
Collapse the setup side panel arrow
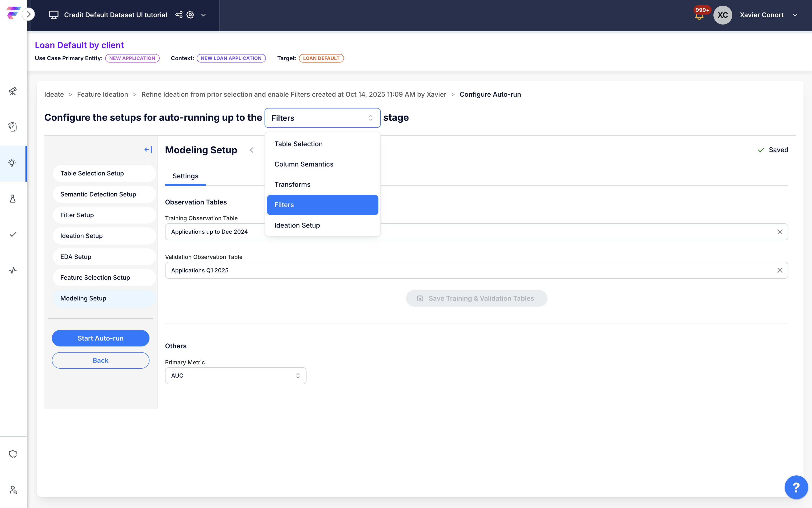point(148,150)
